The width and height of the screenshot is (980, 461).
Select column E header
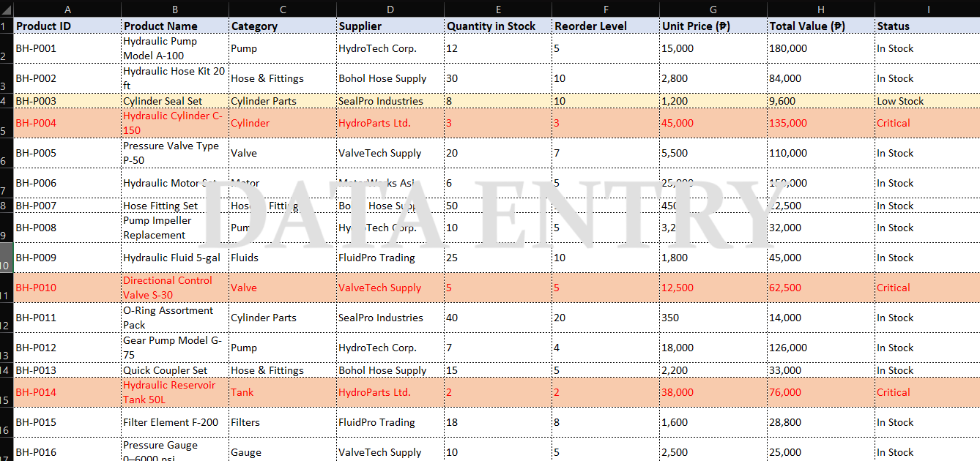pos(498,9)
